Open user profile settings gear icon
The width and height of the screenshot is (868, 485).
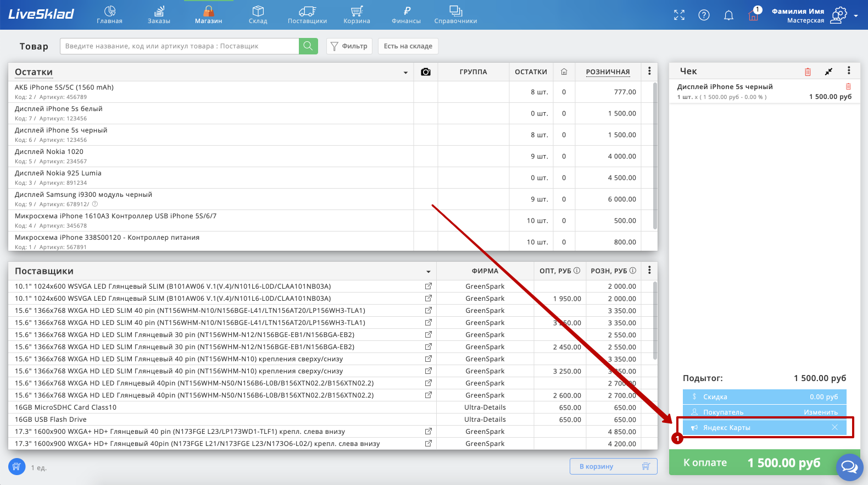[839, 15]
